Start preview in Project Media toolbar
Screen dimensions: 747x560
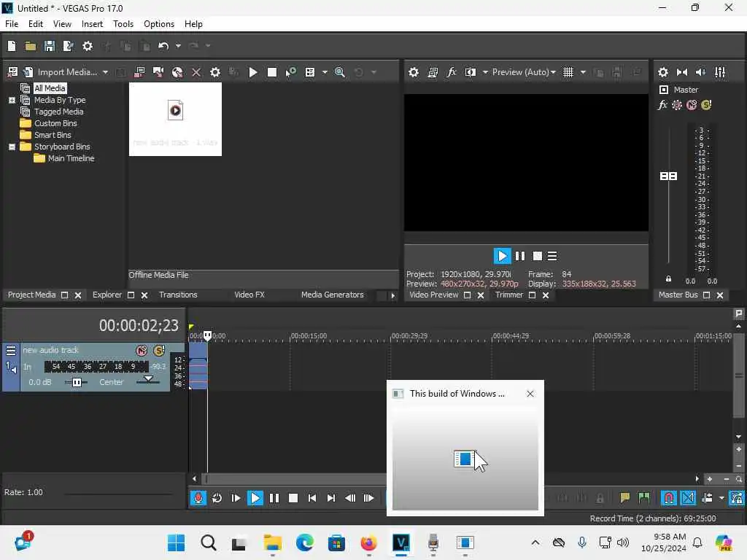253,72
